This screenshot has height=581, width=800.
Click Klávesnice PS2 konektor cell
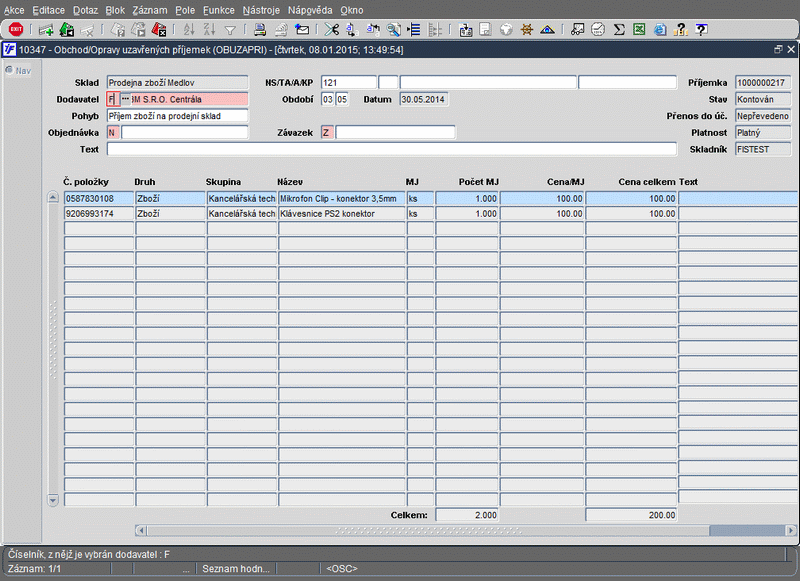(341, 213)
